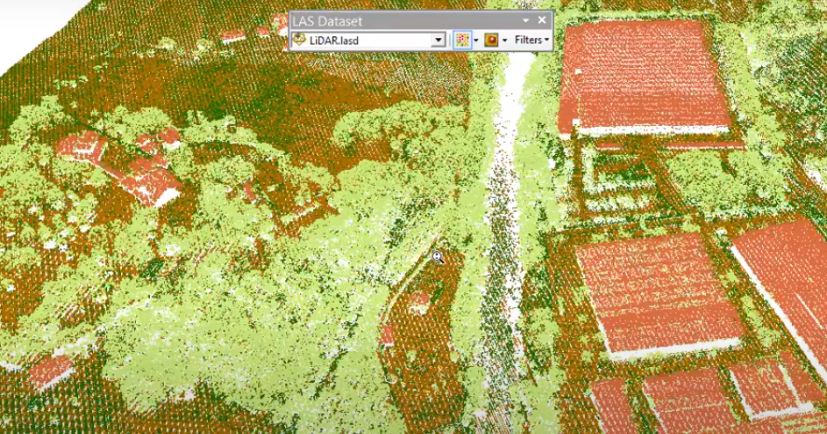Close the LAS Dataset toolbar

(542, 20)
